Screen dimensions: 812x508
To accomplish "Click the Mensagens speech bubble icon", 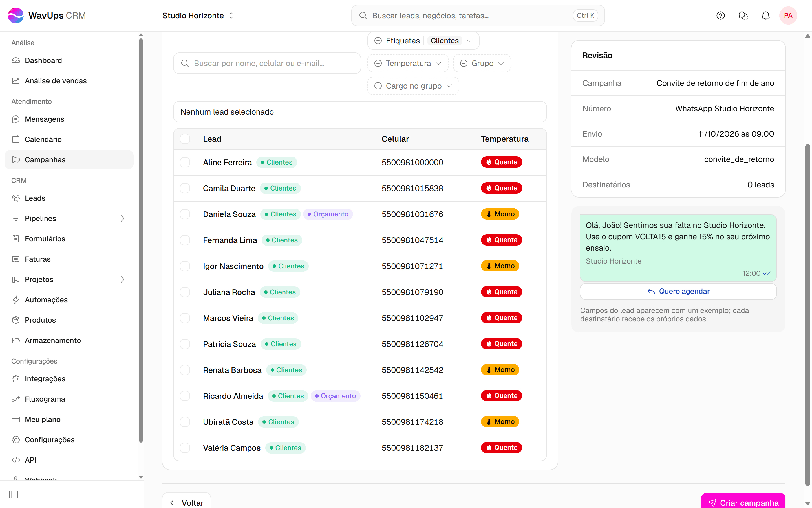I will (16, 119).
